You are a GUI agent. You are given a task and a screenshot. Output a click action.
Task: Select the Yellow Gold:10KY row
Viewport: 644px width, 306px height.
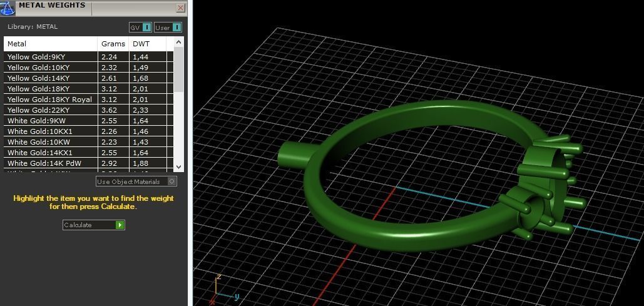pos(88,68)
